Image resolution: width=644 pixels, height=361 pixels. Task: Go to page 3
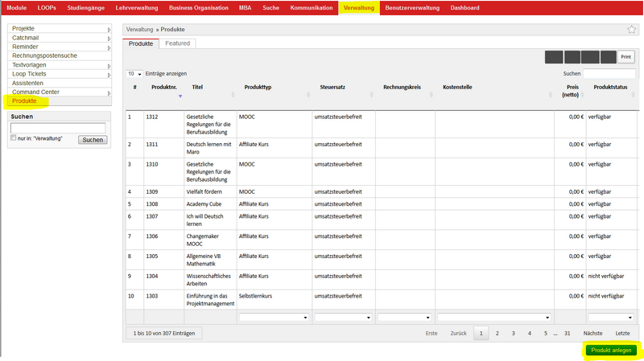click(x=513, y=334)
